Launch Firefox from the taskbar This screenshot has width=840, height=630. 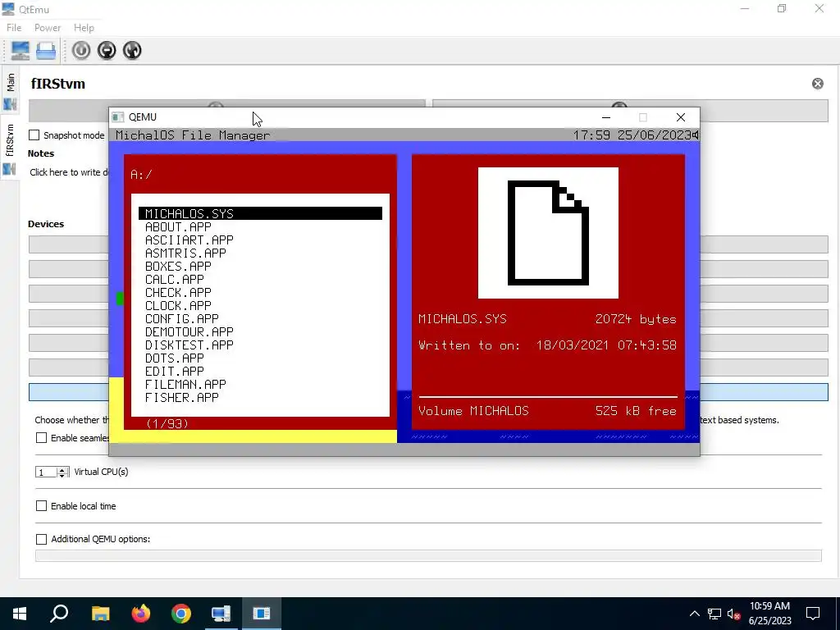pyautogui.click(x=141, y=614)
